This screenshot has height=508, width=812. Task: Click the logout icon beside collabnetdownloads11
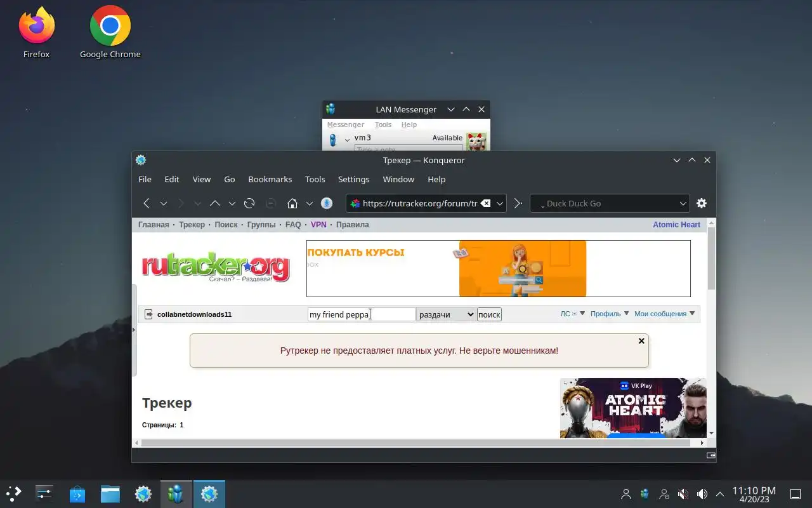pyautogui.click(x=148, y=314)
